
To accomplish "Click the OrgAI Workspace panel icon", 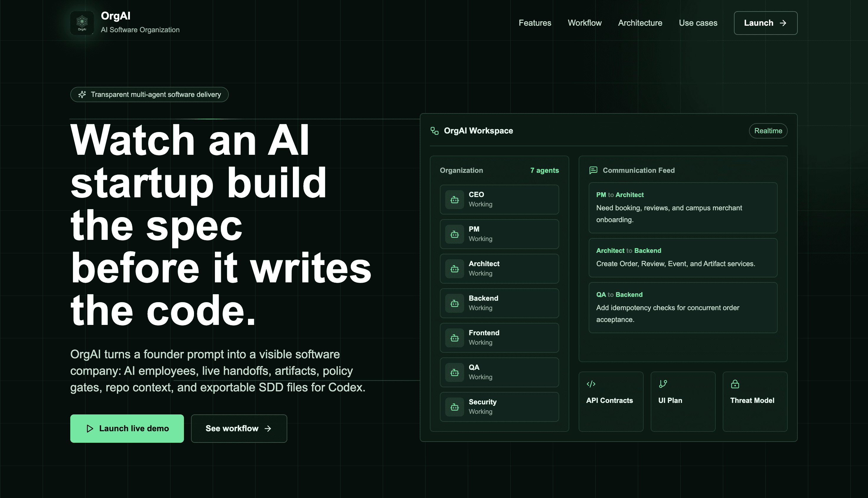I will point(434,131).
